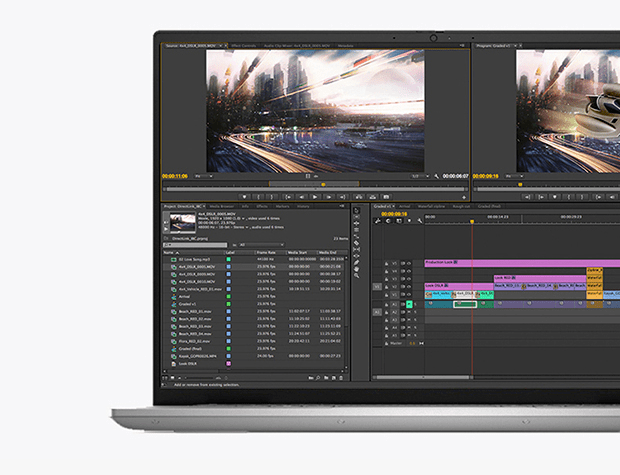
Task: Open timeline display settings wrench
Action: coord(420,221)
